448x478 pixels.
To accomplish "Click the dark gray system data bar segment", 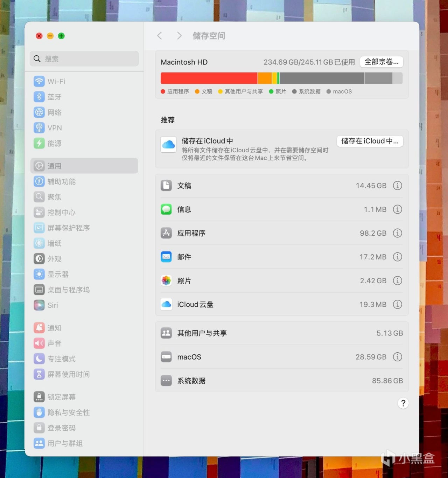I will tap(322, 78).
